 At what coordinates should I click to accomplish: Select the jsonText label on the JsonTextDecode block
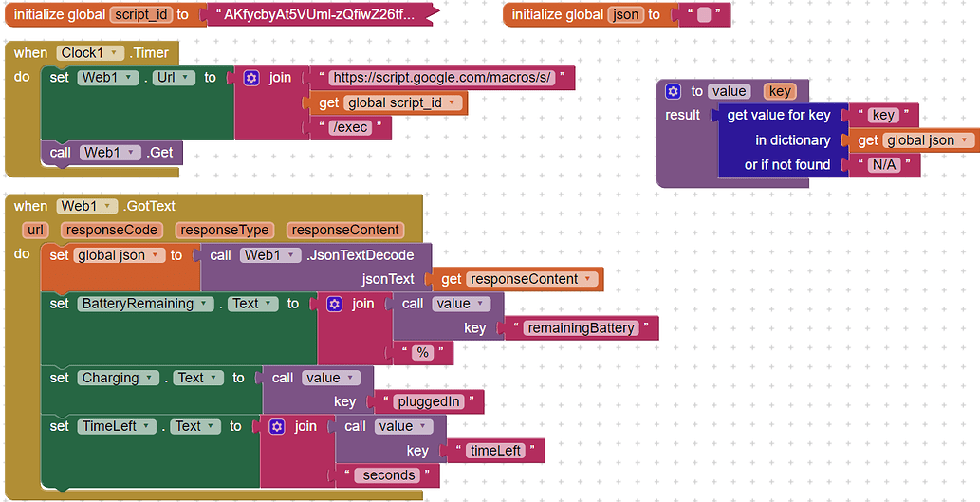coord(387,279)
